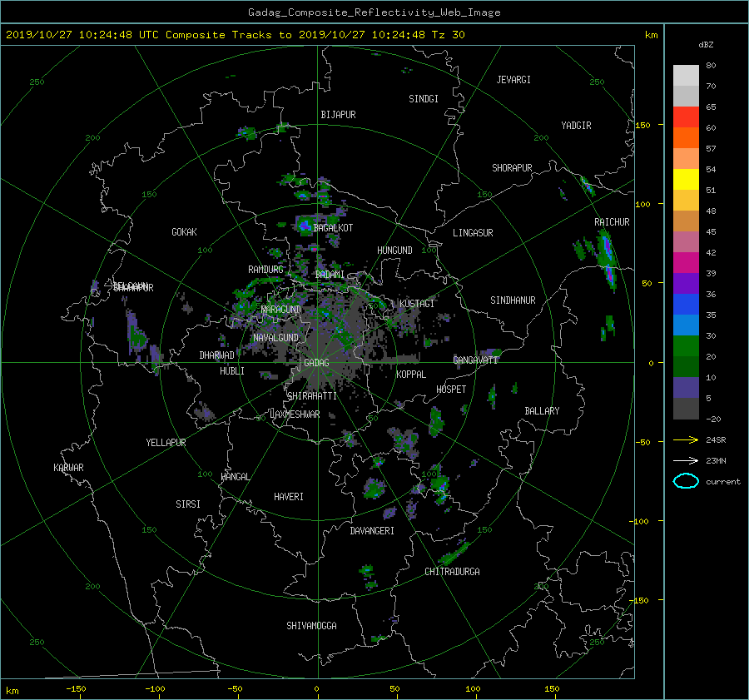Screen dimensions: 749x700
Task: Select the HAVERI label
Action: [289, 497]
